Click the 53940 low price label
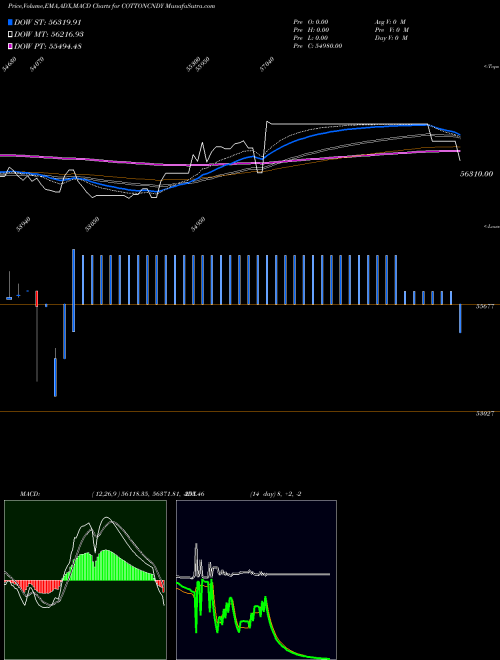 [x=23, y=224]
